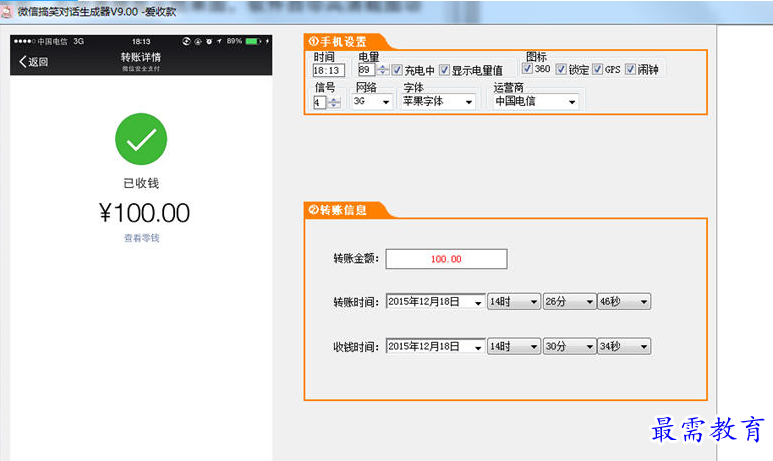Open the 收钱时间 date dropdown
The width and height of the screenshot is (773, 461).
[x=435, y=347]
